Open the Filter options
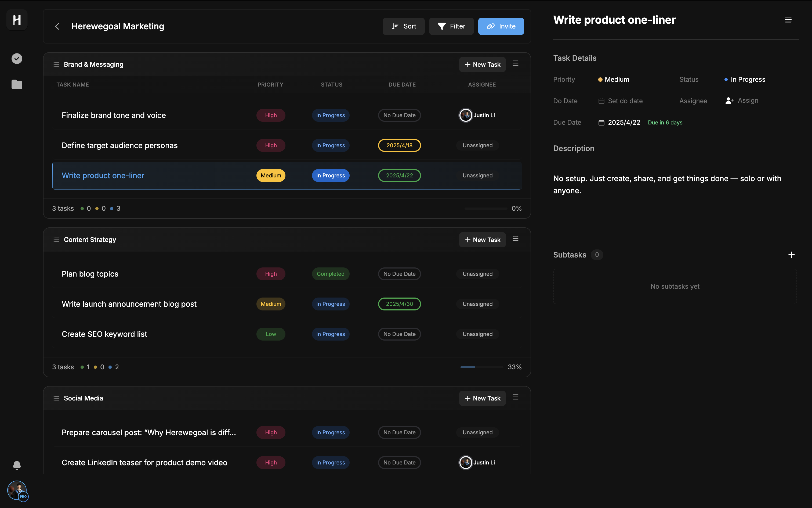 tap(451, 26)
